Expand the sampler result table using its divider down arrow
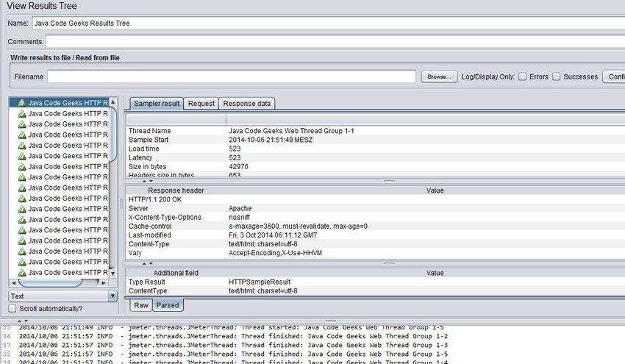 [x=151, y=181]
